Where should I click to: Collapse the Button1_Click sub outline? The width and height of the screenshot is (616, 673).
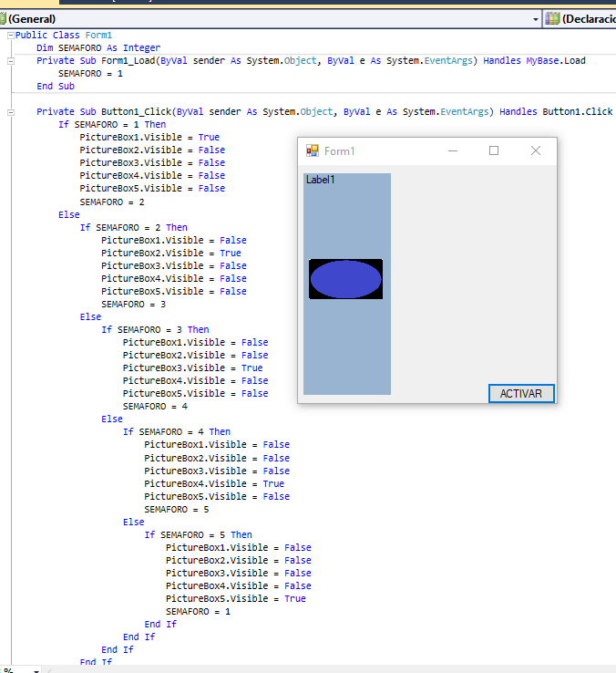(11, 112)
